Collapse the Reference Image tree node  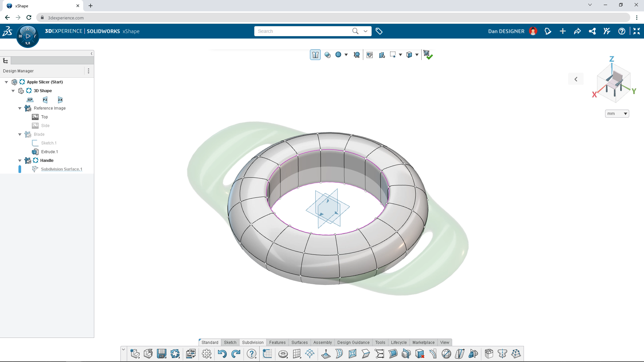coord(19,108)
